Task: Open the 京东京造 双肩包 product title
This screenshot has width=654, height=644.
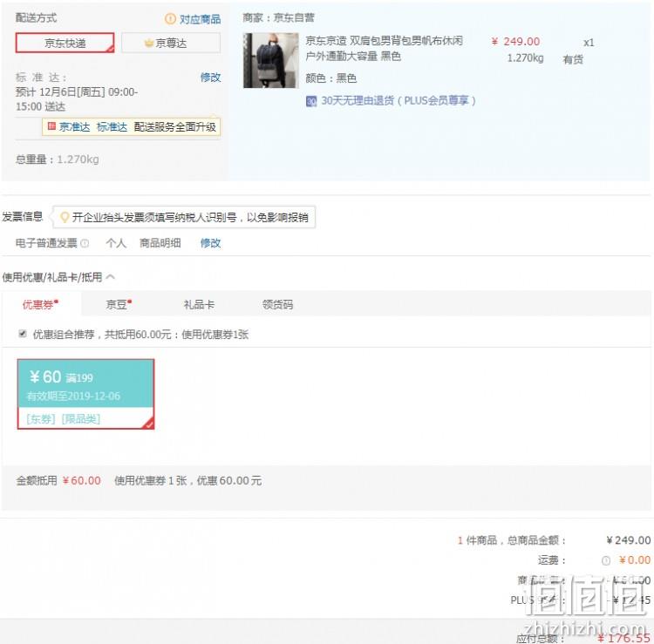Action: (x=384, y=48)
